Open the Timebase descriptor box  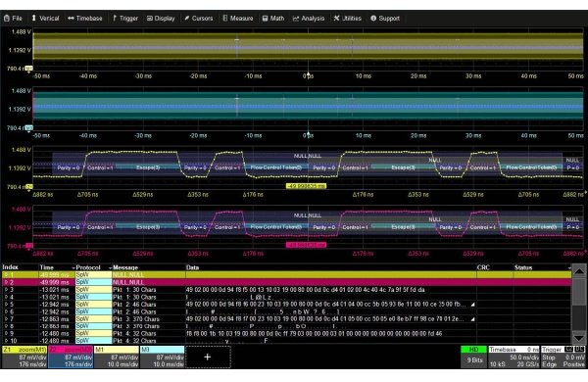(x=514, y=357)
